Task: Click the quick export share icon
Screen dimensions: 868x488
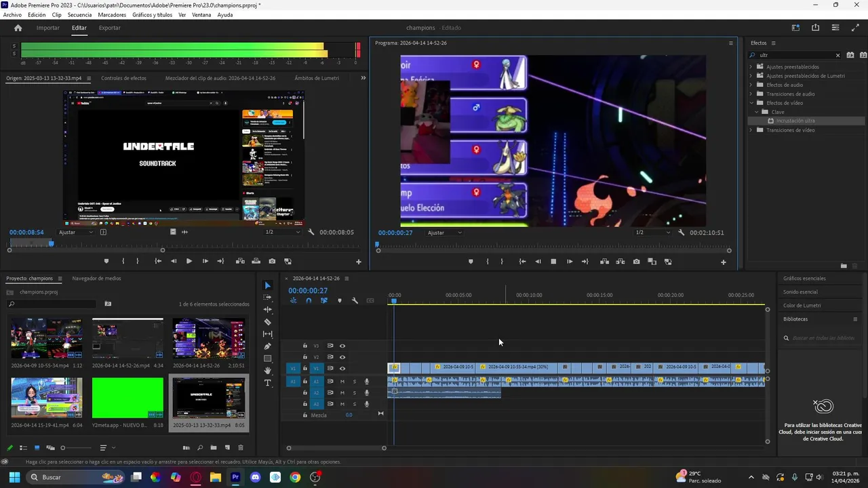Action: pos(815,28)
